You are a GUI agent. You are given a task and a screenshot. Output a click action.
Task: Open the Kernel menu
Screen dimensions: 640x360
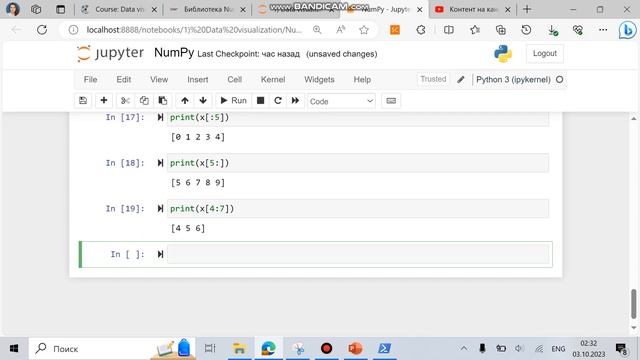pyautogui.click(x=273, y=80)
